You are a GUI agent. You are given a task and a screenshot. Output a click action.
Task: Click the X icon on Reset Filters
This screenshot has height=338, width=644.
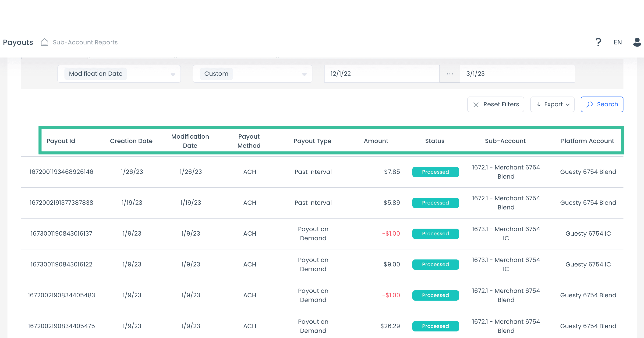(x=476, y=104)
